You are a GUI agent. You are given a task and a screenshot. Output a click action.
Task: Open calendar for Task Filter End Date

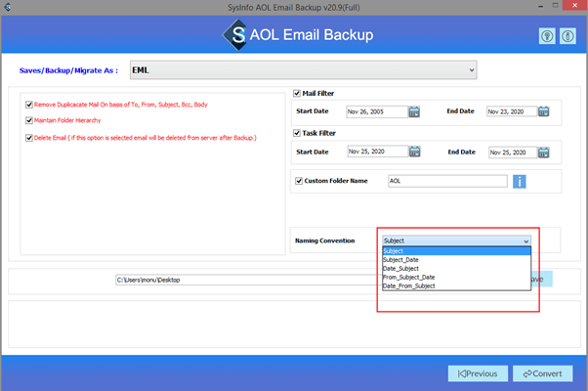pos(543,152)
